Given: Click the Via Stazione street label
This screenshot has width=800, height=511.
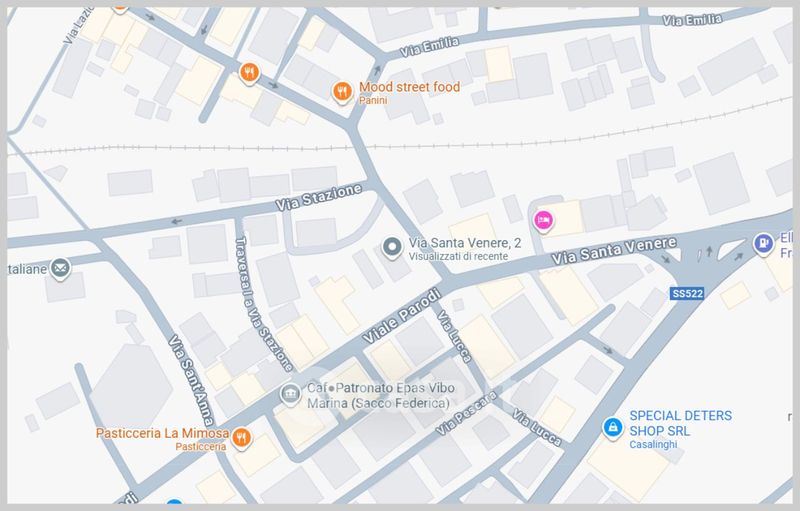Looking at the screenshot, I should pyautogui.click(x=319, y=197).
